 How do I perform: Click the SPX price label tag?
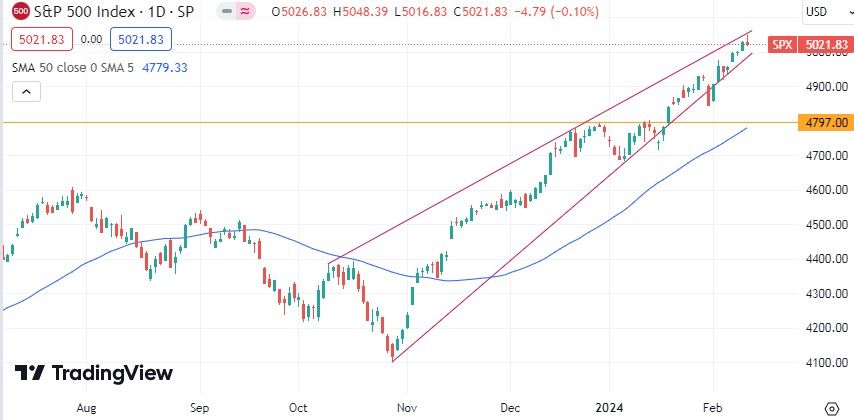pyautogui.click(x=782, y=45)
